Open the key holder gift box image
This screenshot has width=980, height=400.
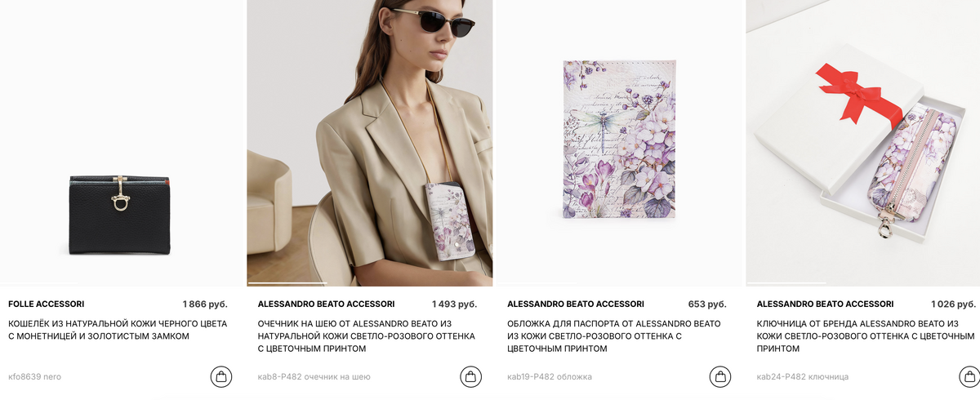(x=863, y=143)
